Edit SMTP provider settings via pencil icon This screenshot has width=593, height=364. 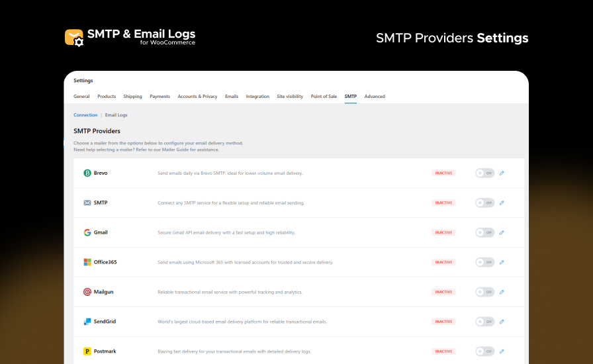point(502,203)
